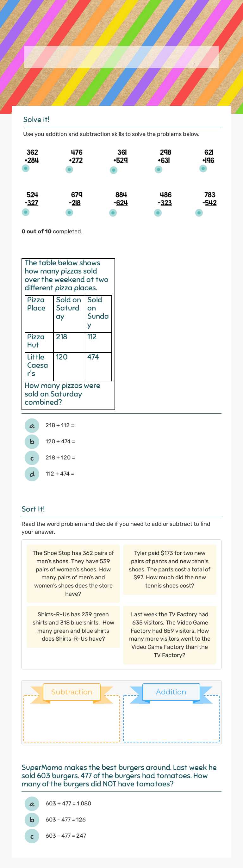
Task: Choose 603 + 477 = 1,080 option
Action: pyautogui.click(x=32, y=803)
